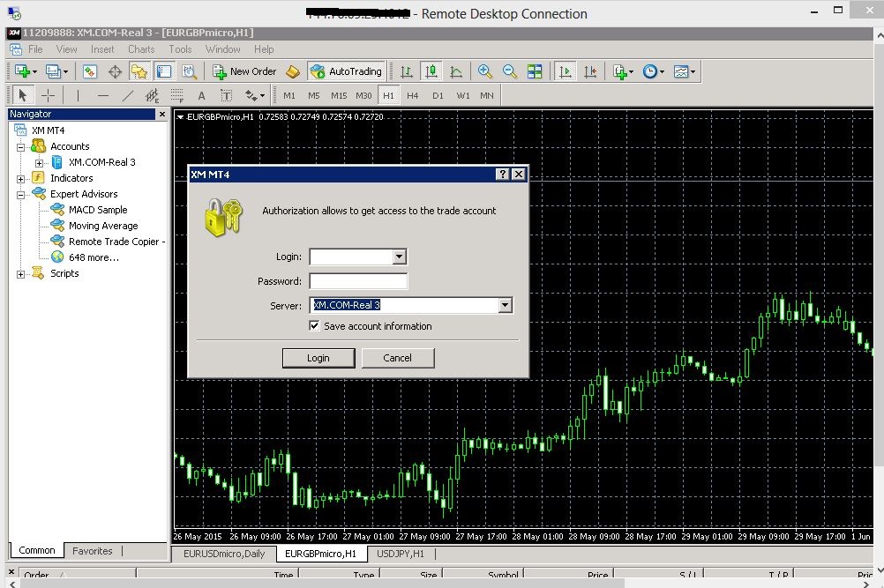This screenshot has width=884, height=588.
Task: Open the Profiles toolbar icon
Action: [x=56, y=71]
